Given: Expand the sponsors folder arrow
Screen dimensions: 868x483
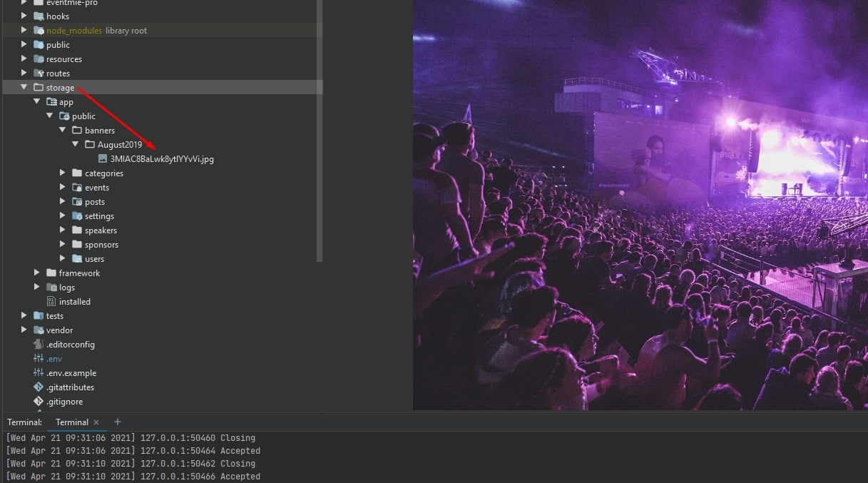Looking at the screenshot, I should tap(63, 245).
